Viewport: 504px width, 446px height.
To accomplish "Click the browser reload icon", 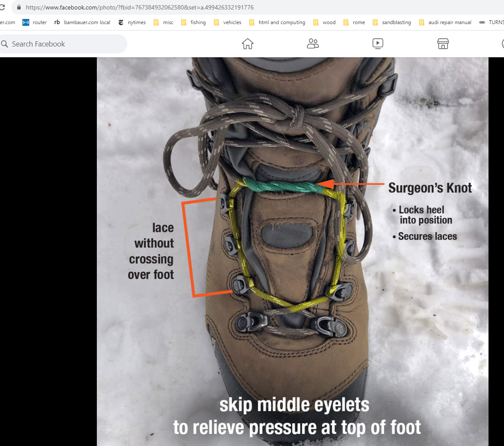I will point(2,7).
